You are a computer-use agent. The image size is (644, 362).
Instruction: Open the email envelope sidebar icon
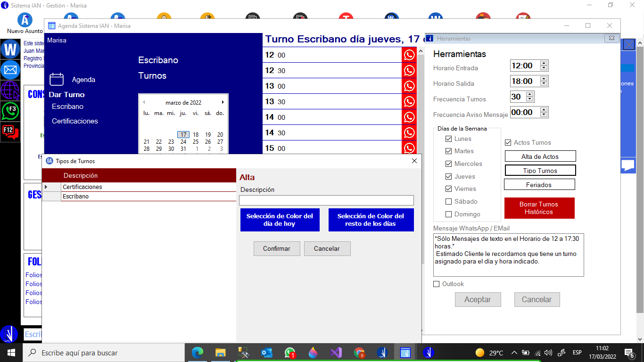(10, 70)
